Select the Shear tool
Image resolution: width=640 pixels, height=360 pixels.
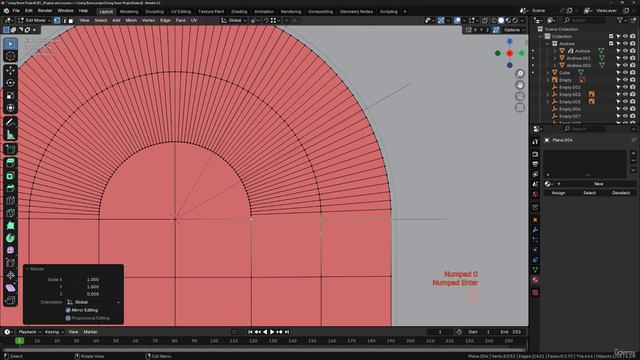(x=10, y=288)
